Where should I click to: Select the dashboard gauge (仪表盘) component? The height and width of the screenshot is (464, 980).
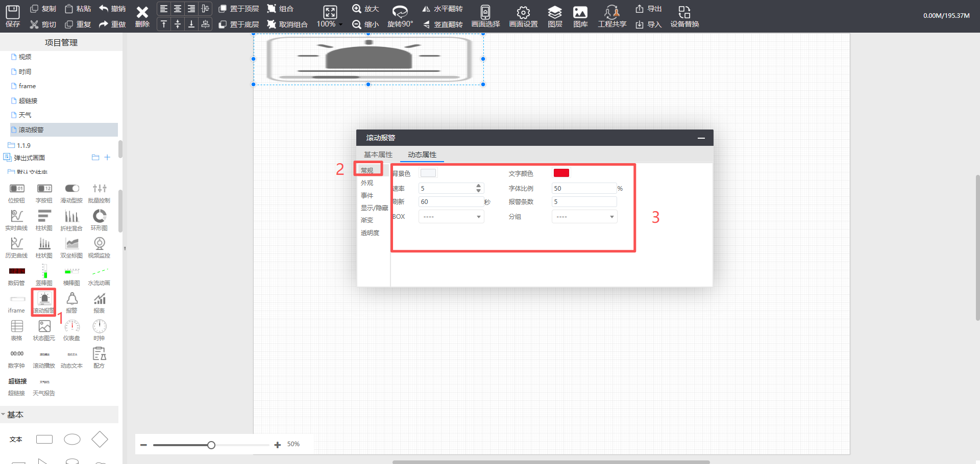coord(72,330)
